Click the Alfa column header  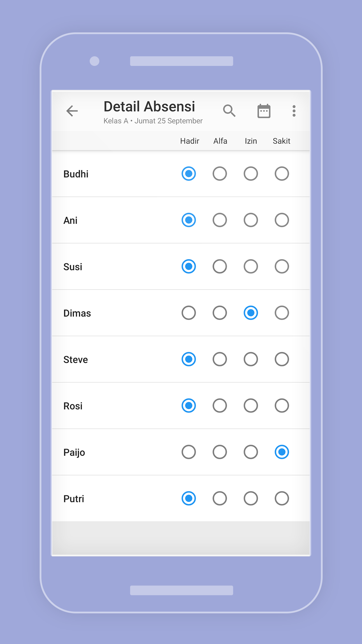click(x=220, y=141)
